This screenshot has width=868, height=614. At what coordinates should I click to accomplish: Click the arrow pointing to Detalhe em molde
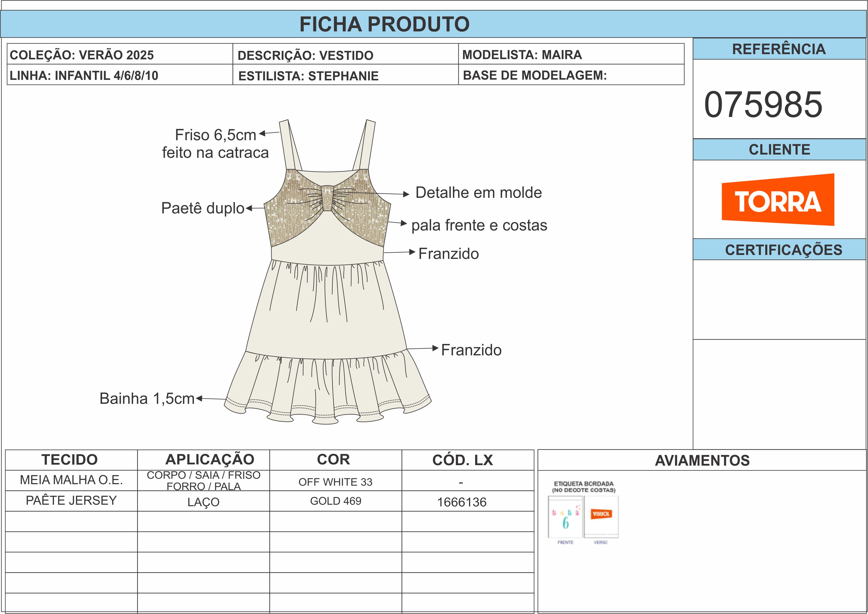point(406,194)
